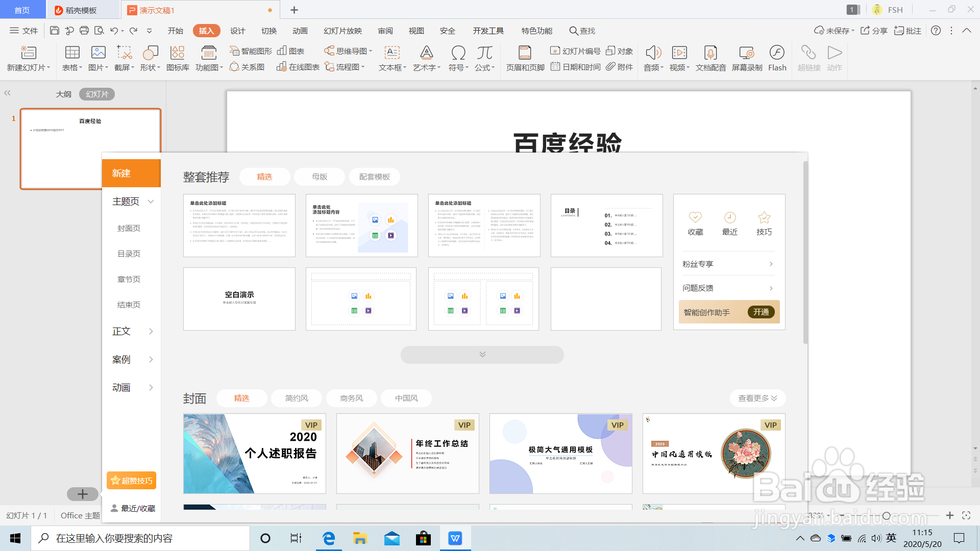Click the zoom-in plus in status bar

click(949, 515)
